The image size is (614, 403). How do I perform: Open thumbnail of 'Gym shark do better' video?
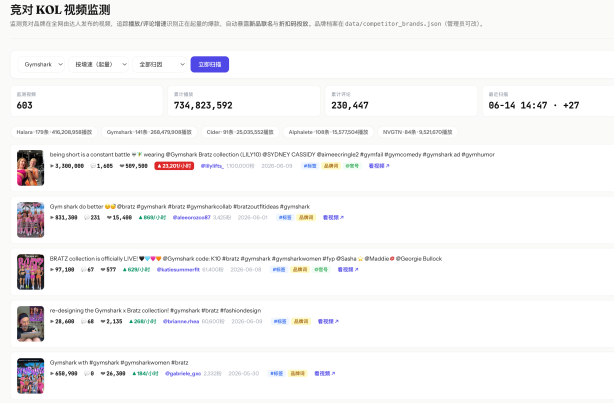(31, 220)
